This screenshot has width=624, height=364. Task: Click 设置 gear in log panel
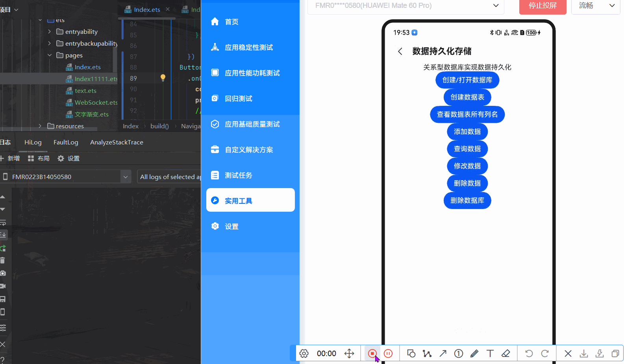[x=69, y=158]
